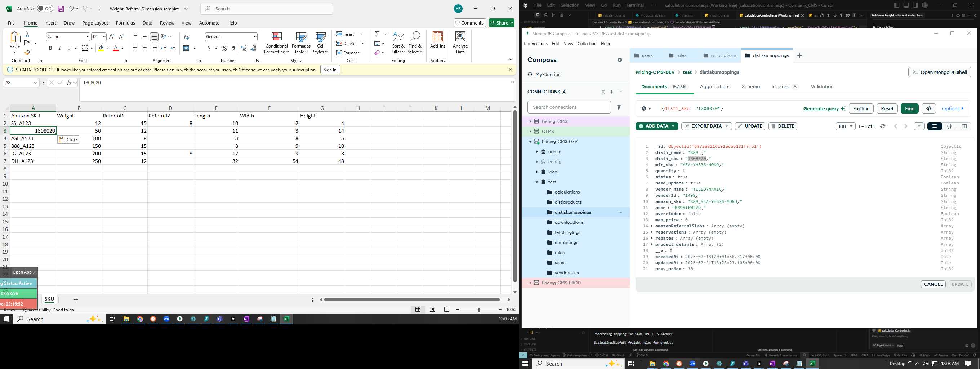The height and width of the screenshot is (369, 980).
Task: Apply percent style to cell
Action: (224, 48)
